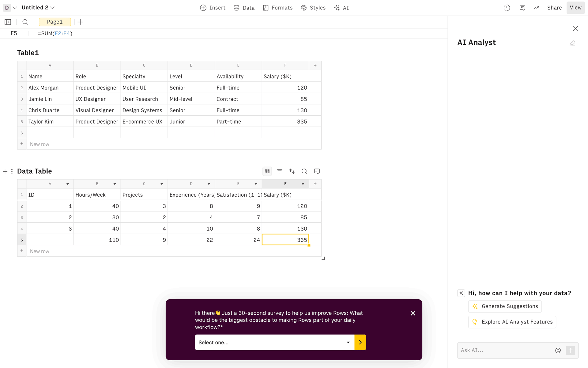Open the comments icon in top bar
The height and width of the screenshot is (368, 588).
pyautogui.click(x=522, y=8)
